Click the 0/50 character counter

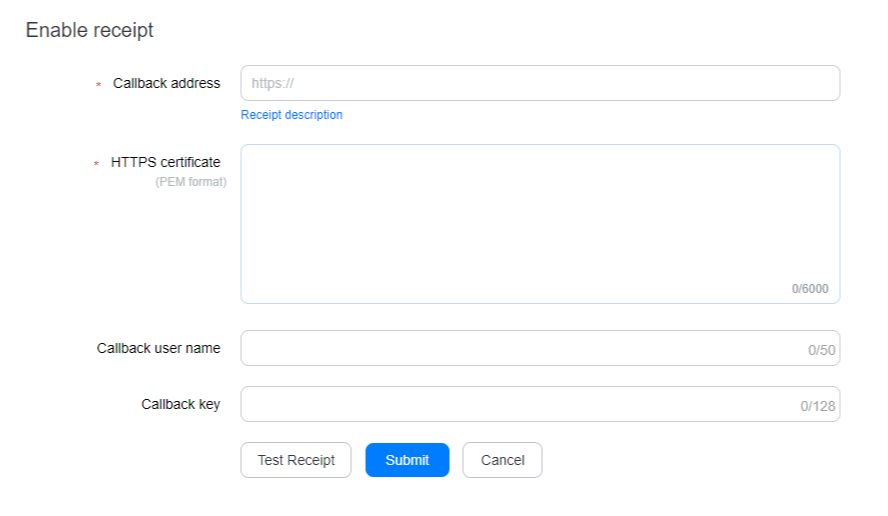(821, 350)
